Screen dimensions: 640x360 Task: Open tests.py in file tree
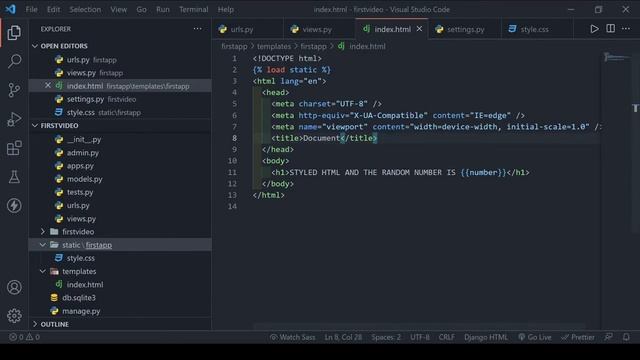pyautogui.click(x=120, y=192)
